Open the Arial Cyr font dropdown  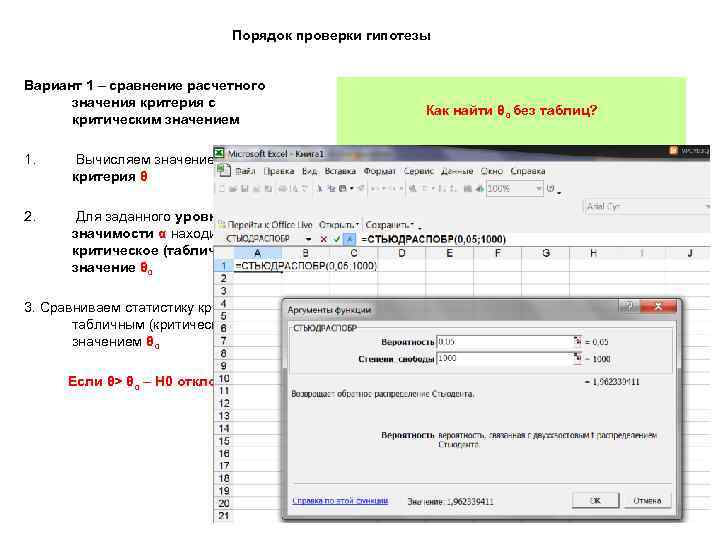708,207
